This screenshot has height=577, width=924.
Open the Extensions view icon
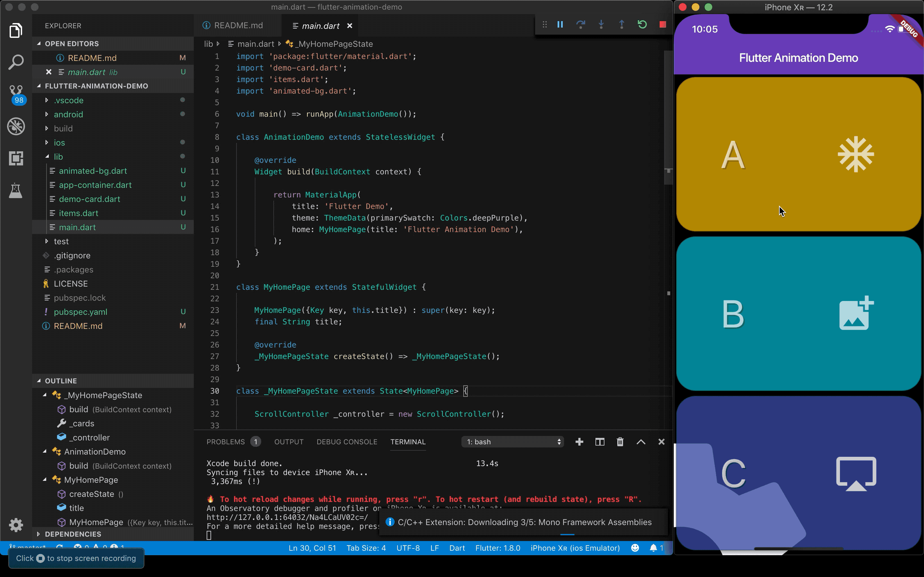(x=16, y=158)
